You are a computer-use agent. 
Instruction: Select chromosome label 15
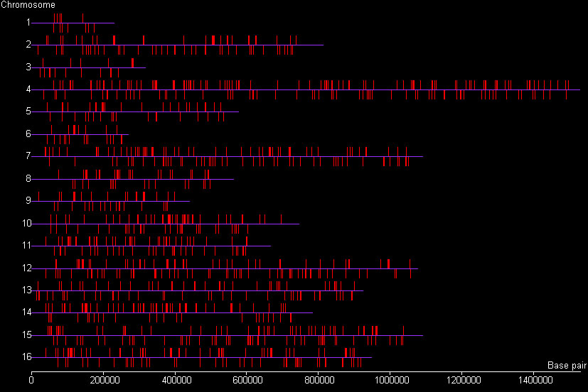click(x=26, y=334)
